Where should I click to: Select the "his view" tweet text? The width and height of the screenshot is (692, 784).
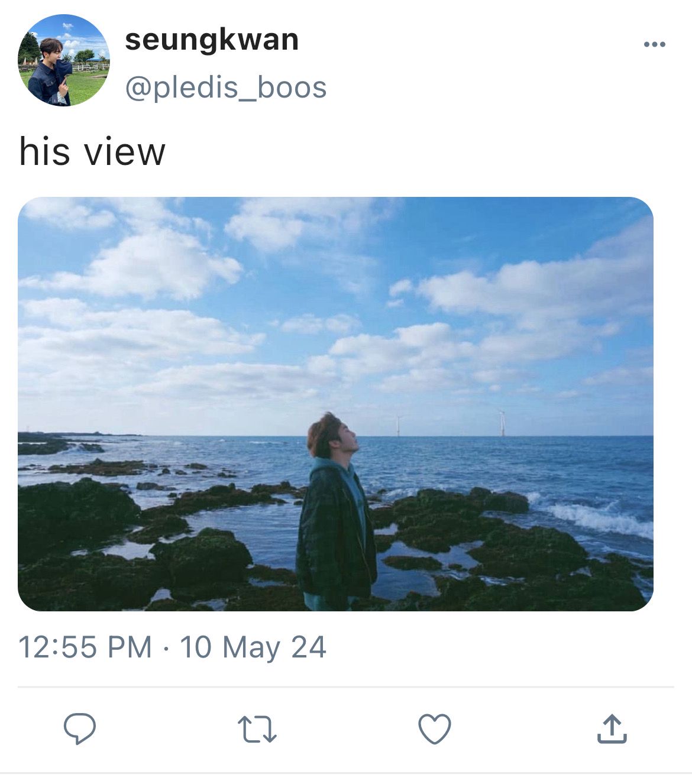92,151
